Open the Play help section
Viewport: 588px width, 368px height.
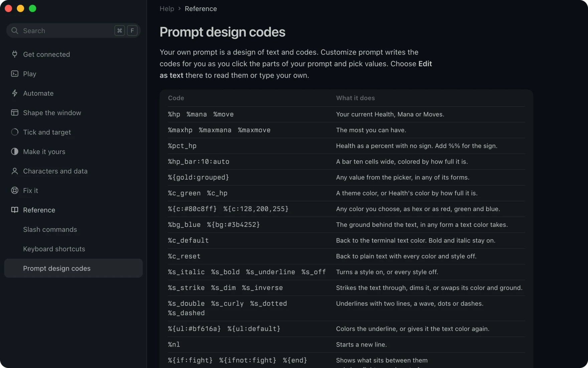(x=73, y=74)
